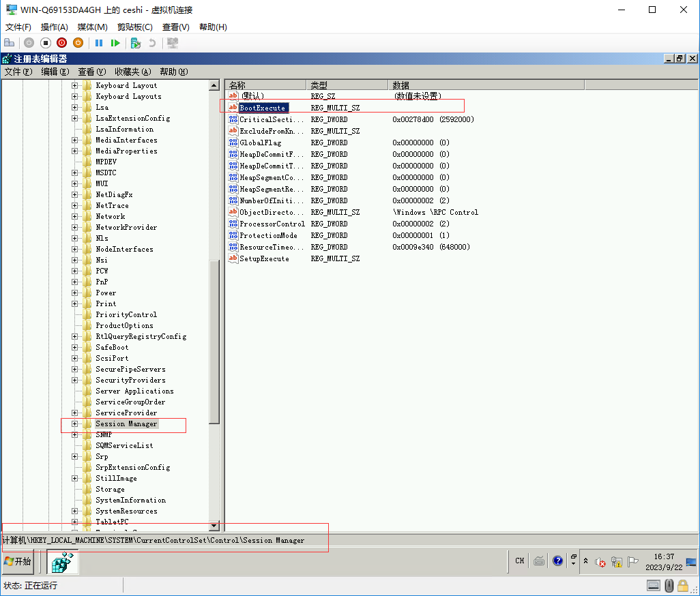Expand the Session Manager tree node
The image size is (700, 596).
[75, 424]
